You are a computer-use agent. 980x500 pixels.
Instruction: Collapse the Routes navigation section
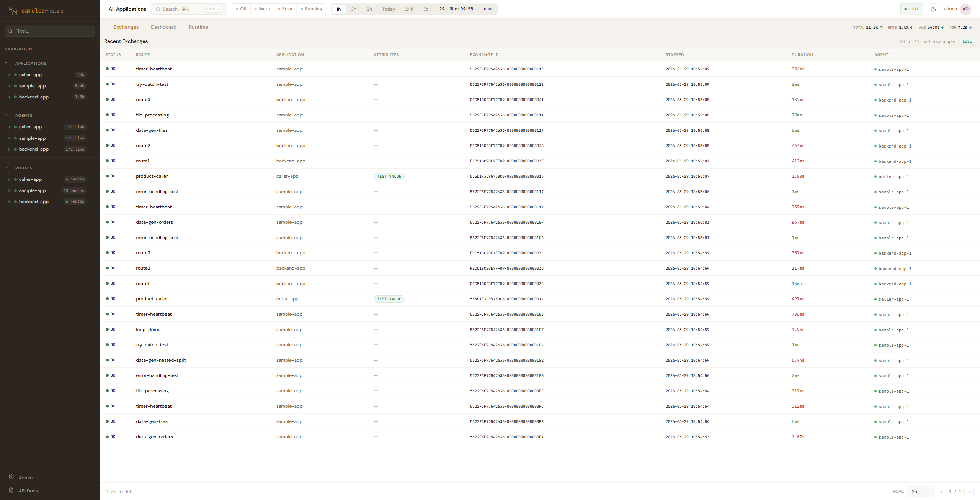coord(6,167)
